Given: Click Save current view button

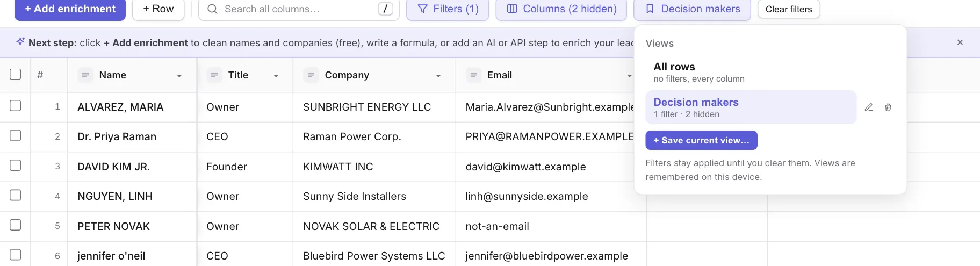Looking at the screenshot, I should click(701, 140).
